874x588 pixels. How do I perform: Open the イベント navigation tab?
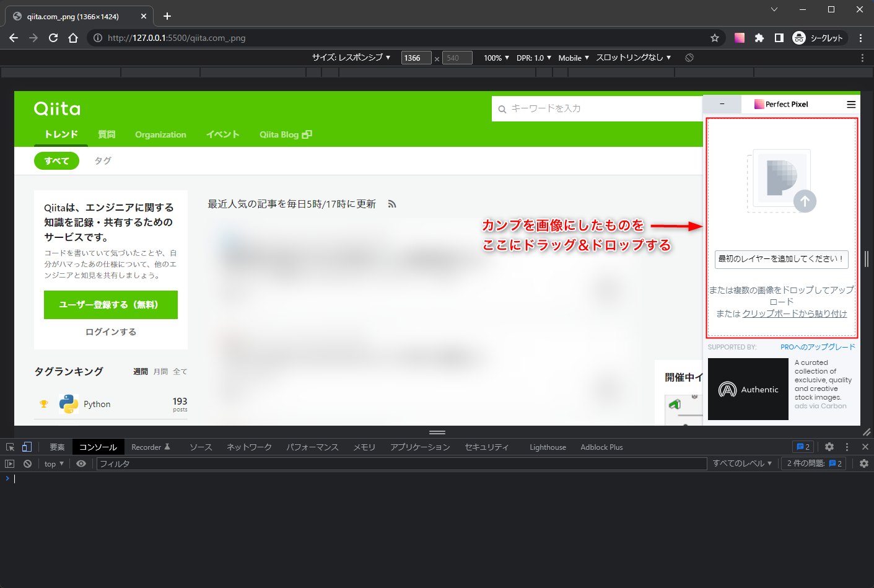click(223, 134)
